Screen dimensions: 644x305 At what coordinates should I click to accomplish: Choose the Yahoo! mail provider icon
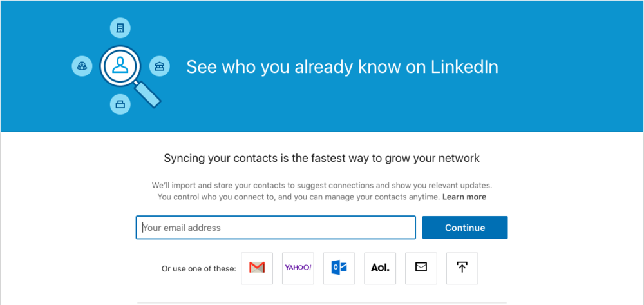(298, 268)
